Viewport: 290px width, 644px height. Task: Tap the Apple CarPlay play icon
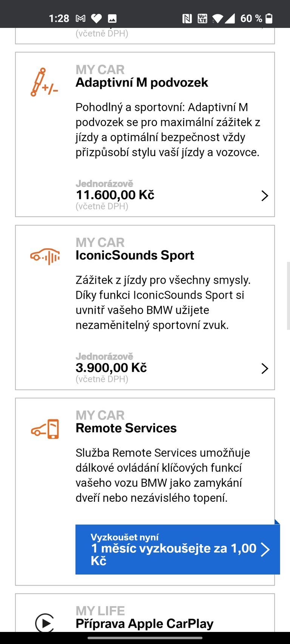click(x=45, y=622)
